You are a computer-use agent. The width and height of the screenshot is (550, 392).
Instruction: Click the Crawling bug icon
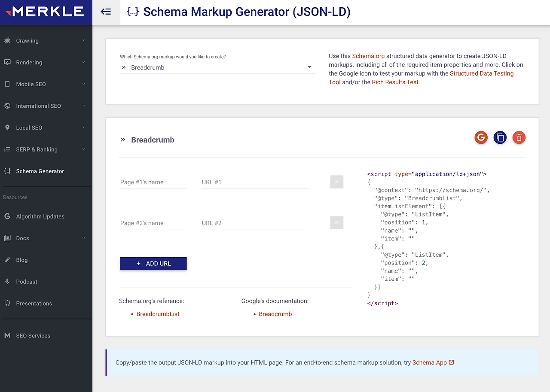(x=7, y=40)
